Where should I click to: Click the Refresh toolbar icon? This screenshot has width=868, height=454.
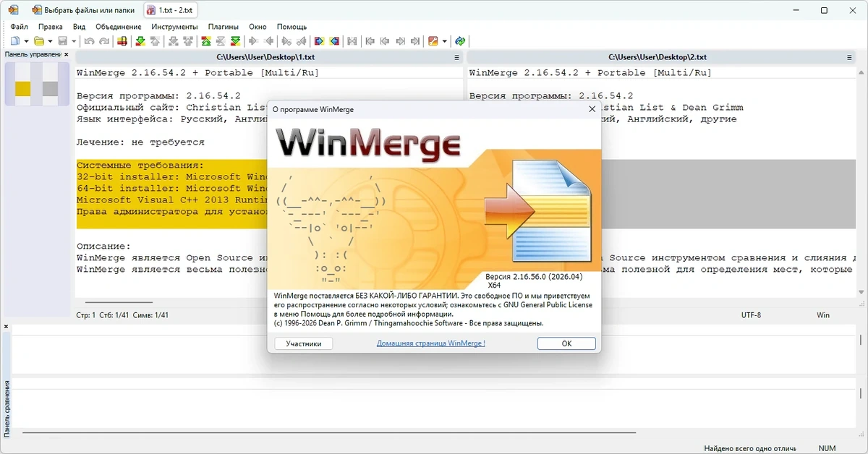point(459,41)
